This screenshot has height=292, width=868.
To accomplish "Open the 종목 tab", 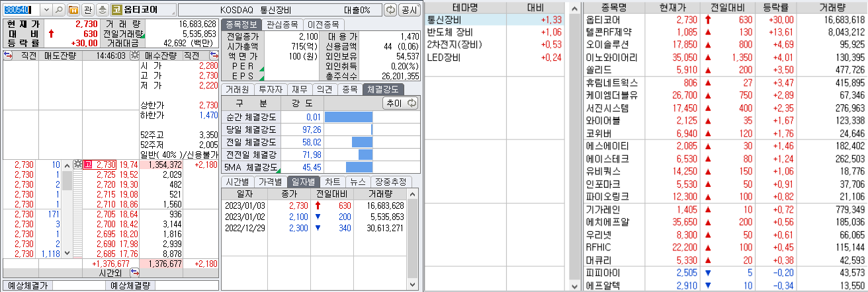I will (349, 89).
